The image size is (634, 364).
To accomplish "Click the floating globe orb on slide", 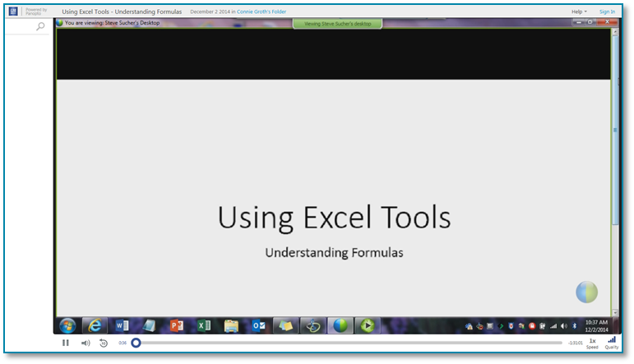I will pyautogui.click(x=586, y=292).
